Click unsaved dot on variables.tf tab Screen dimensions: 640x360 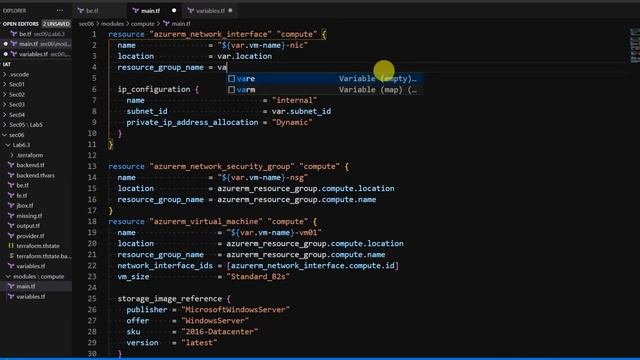[230, 11]
